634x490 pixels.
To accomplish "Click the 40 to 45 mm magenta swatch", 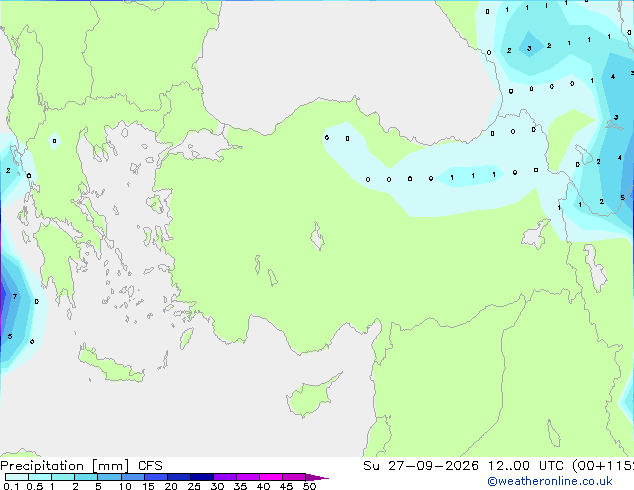I will 271,477.
